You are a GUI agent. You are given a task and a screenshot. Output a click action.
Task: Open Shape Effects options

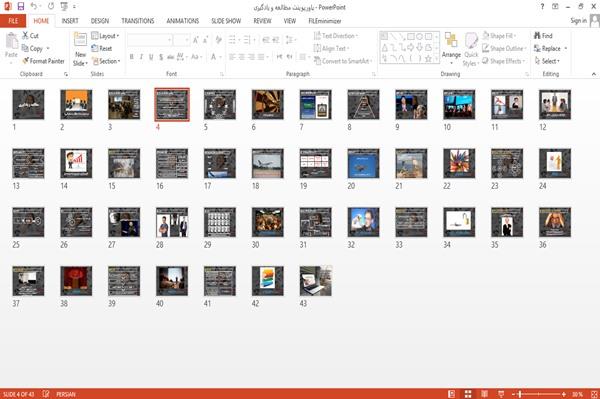click(504, 61)
